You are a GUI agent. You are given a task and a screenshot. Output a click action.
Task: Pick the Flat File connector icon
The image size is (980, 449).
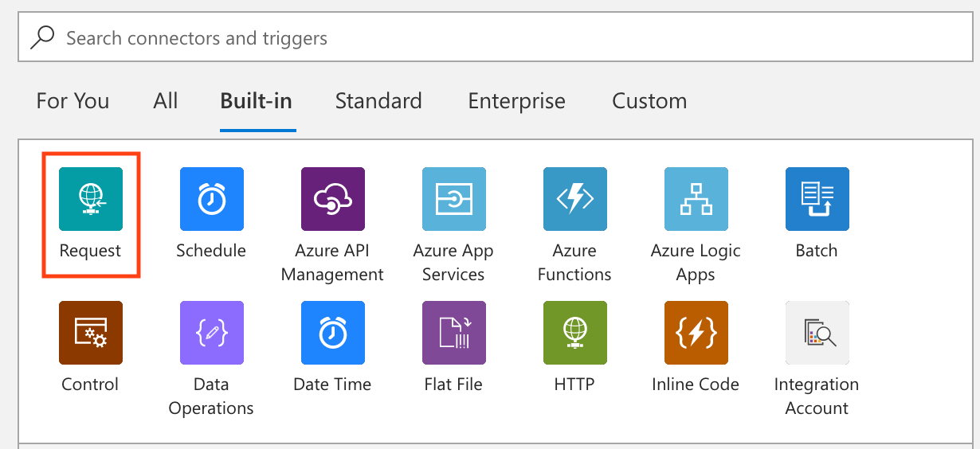(454, 333)
